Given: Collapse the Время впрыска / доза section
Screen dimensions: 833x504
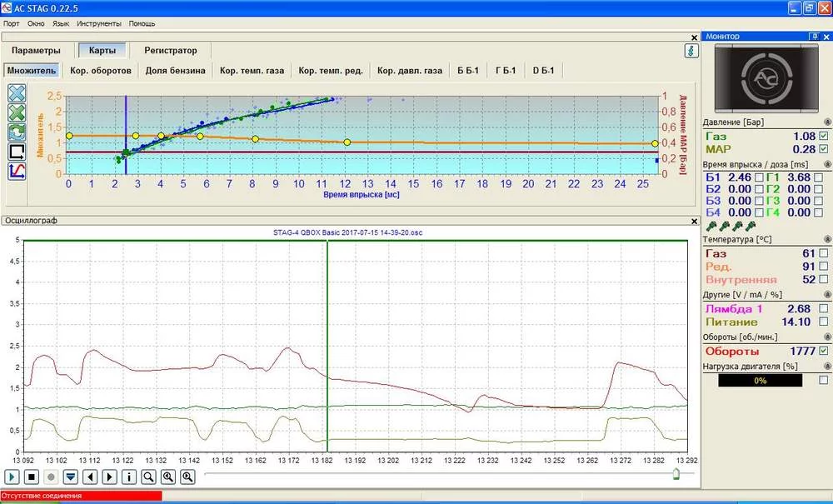Looking at the screenshot, I should (826, 165).
